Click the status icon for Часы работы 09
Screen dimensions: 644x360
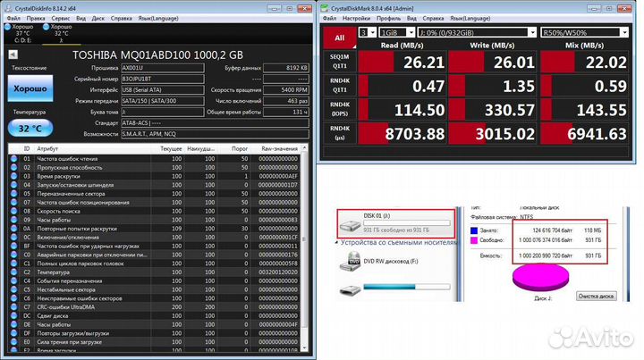pyautogui.click(x=14, y=220)
